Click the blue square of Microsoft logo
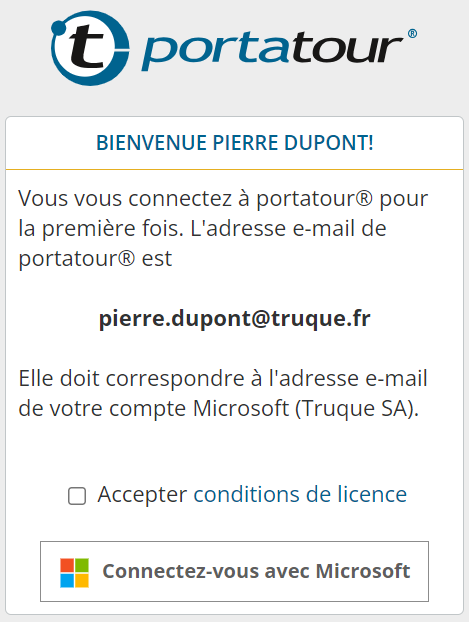Screen dimensions: 469x622 (67, 580)
